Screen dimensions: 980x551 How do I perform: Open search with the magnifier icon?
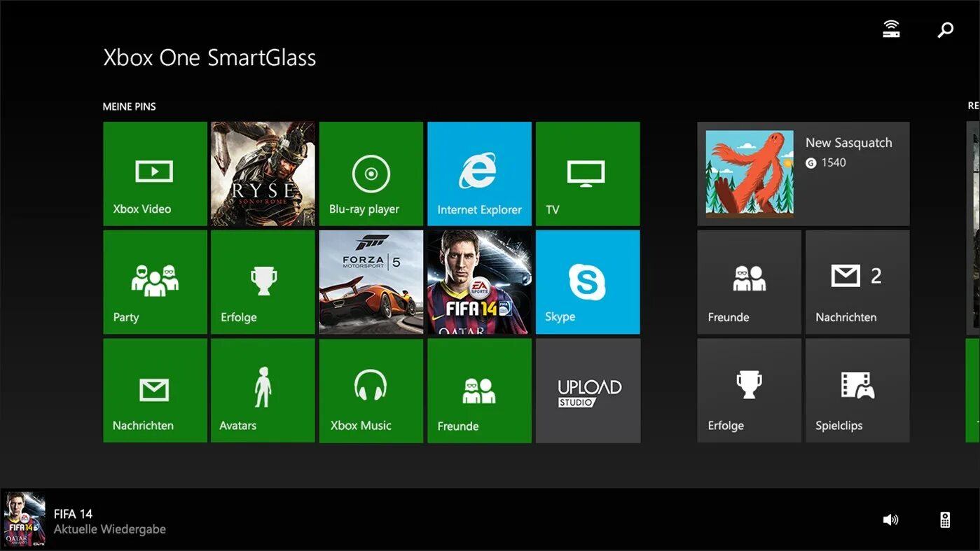pos(946,29)
